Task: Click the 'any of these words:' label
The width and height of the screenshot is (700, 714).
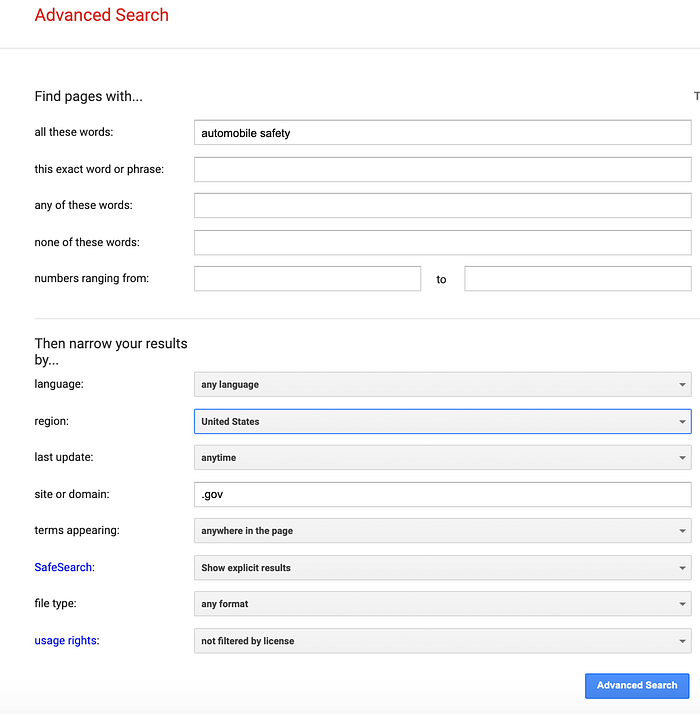Action: click(83, 205)
